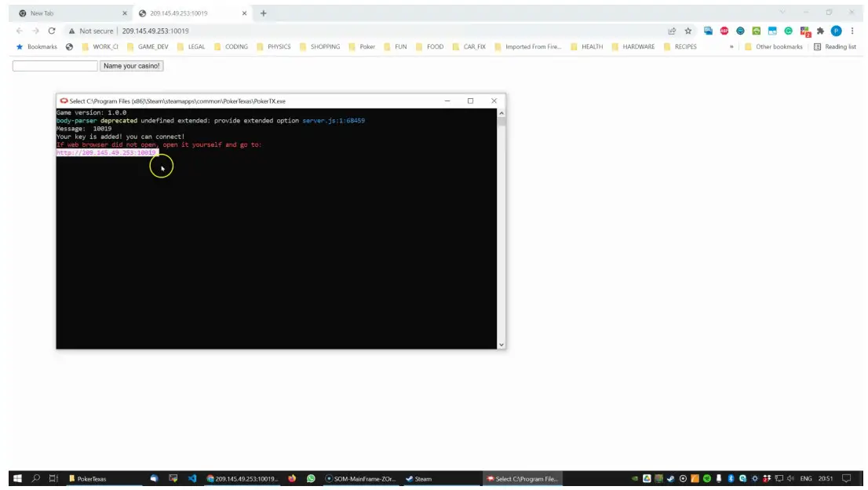This screenshot has height=490, width=868.
Task: Open WhatsApp from the taskbar
Action: pyautogui.click(x=311, y=478)
